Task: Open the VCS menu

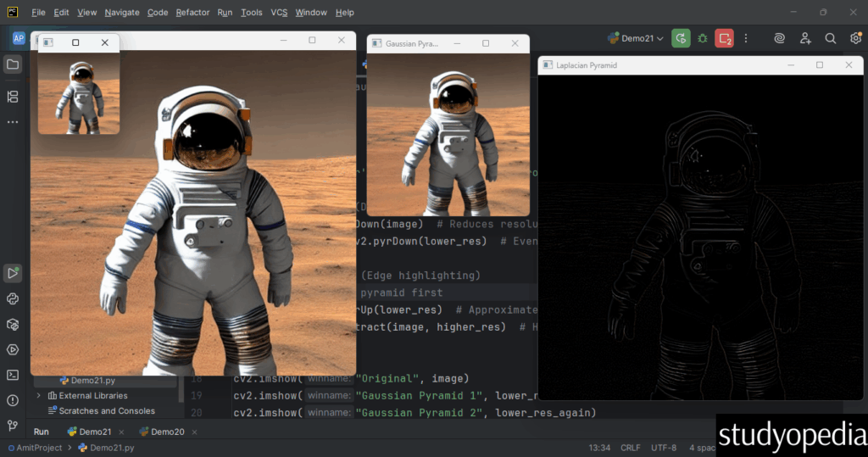Action: click(279, 12)
